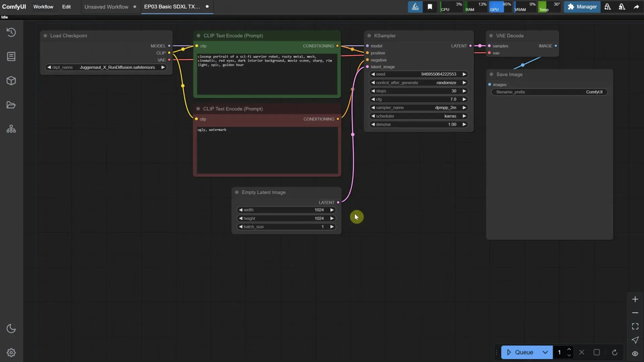644x362 pixels.
Task: Increase steps value in KSampler node
Action: (x=464, y=91)
